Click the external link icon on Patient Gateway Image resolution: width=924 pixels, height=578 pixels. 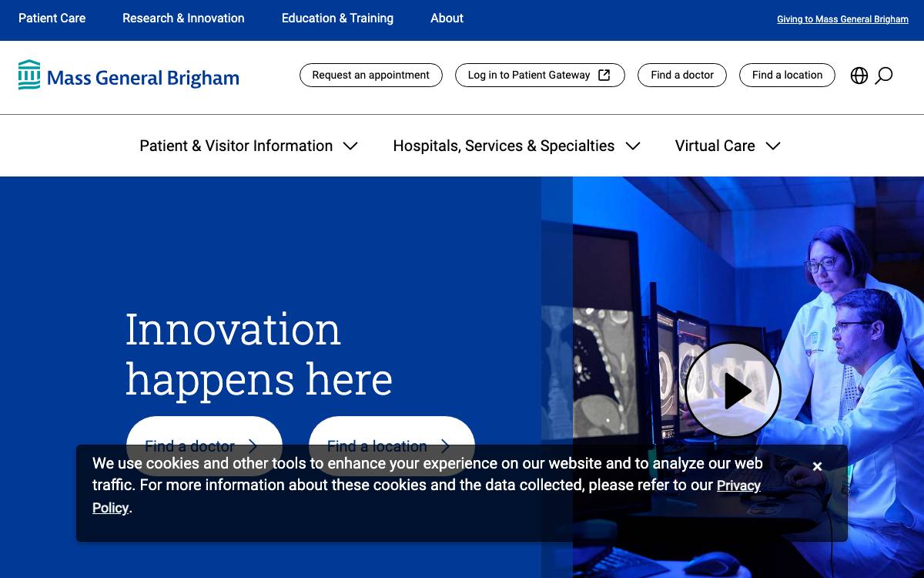tap(604, 75)
